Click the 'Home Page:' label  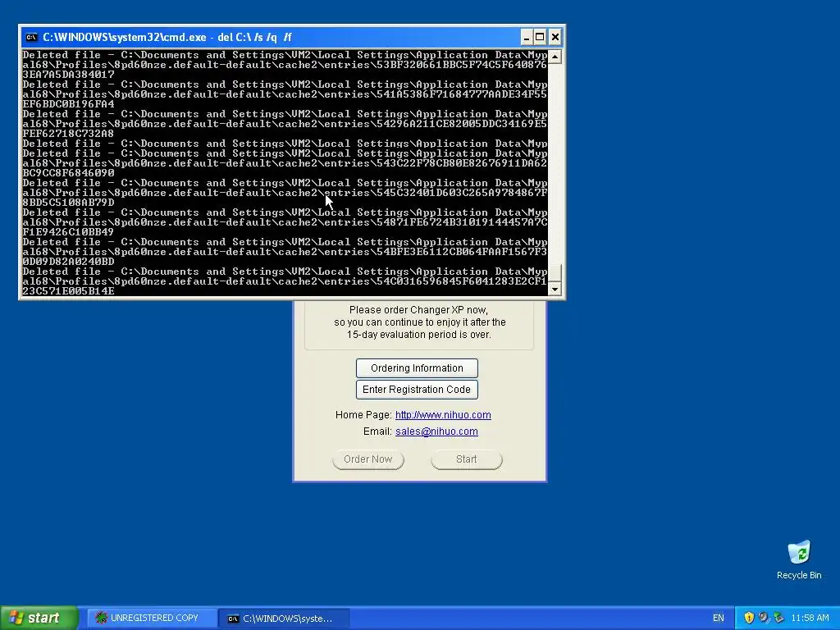click(363, 414)
